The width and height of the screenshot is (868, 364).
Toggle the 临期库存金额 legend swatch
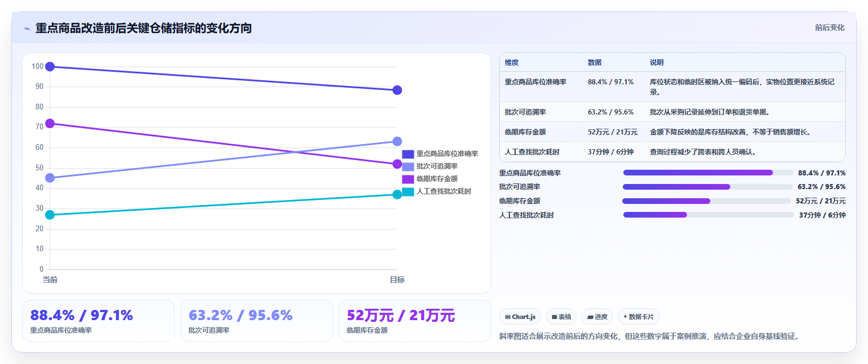coord(408,179)
